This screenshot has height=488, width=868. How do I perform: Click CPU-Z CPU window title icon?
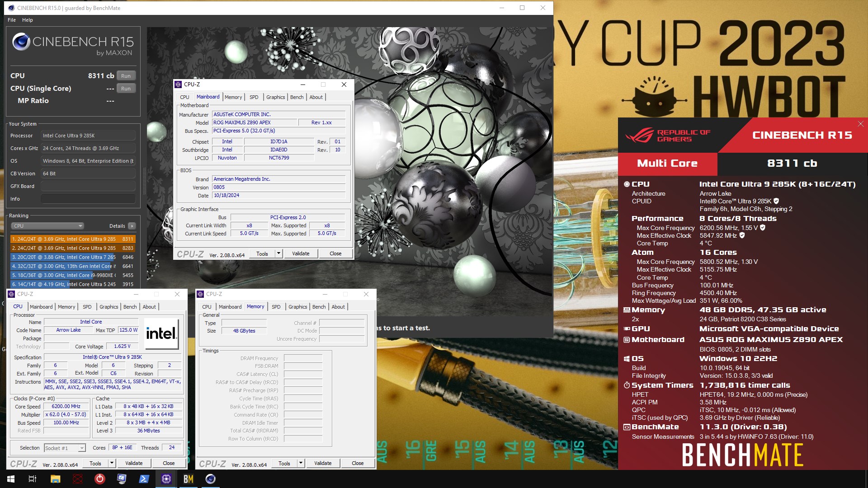[12, 294]
